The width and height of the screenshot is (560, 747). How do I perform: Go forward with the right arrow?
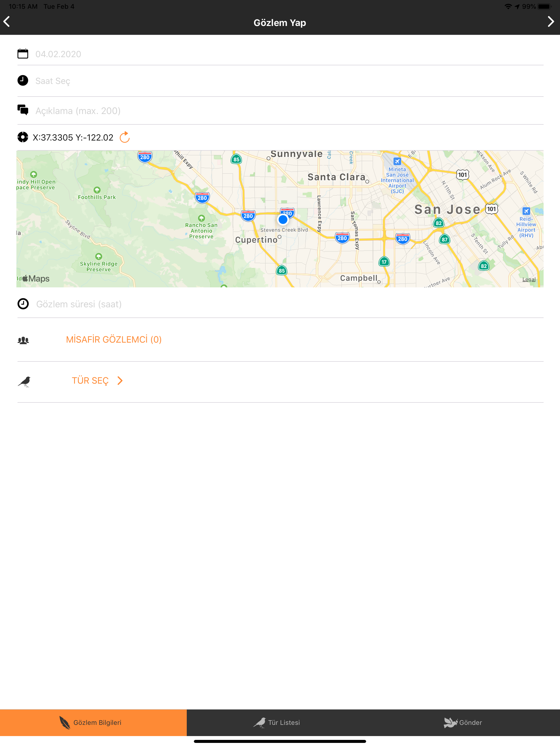click(550, 22)
